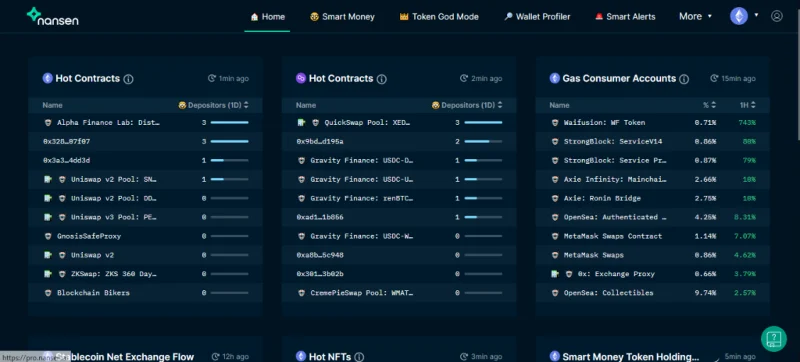Image resolution: width=800 pixels, height=362 pixels.
Task: Click the Nansen logo
Action: click(x=53, y=16)
